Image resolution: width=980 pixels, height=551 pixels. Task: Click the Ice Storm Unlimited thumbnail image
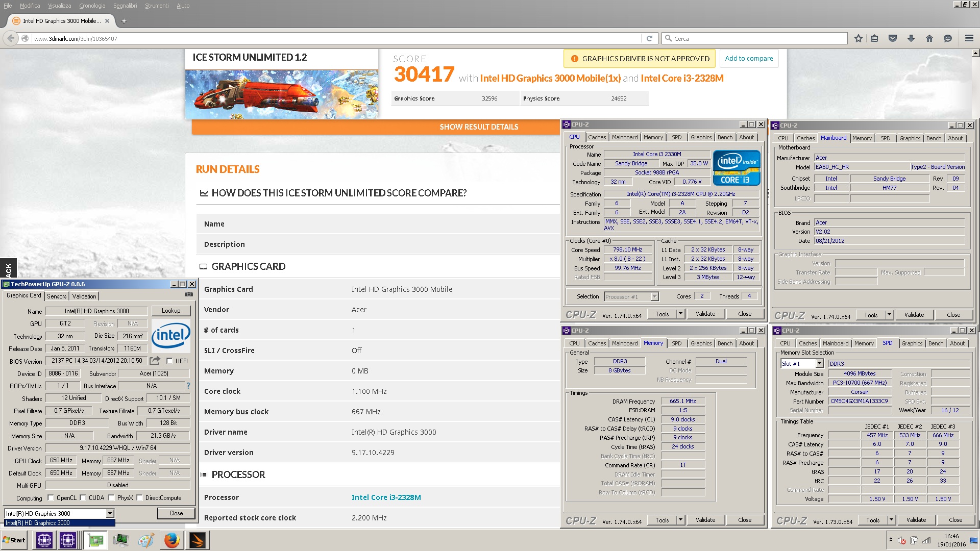coord(282,94)
